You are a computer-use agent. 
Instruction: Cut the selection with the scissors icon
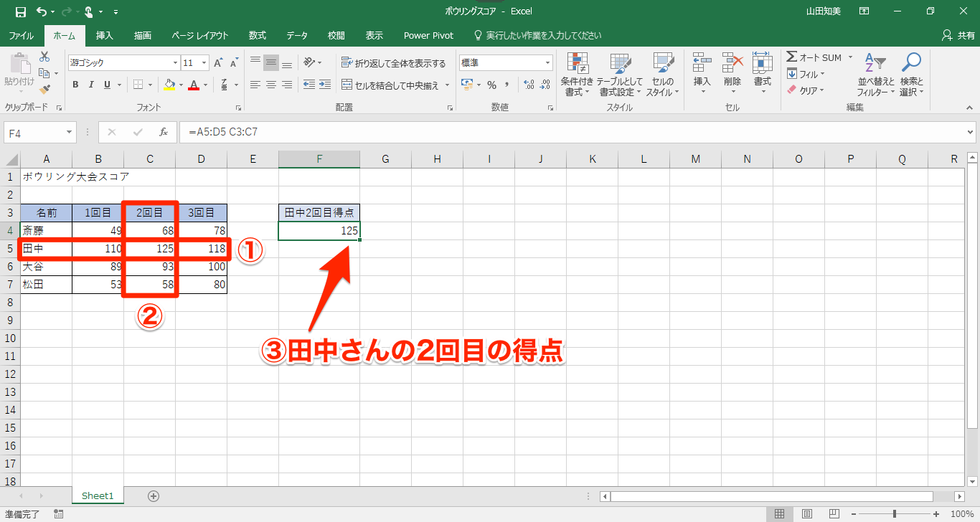44,57
